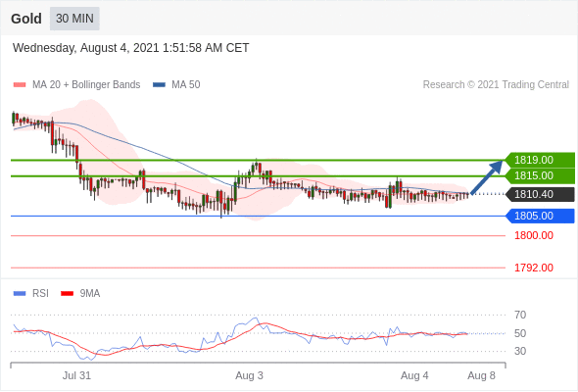Click the pink MA 20 legend swatch

(20, 85)
